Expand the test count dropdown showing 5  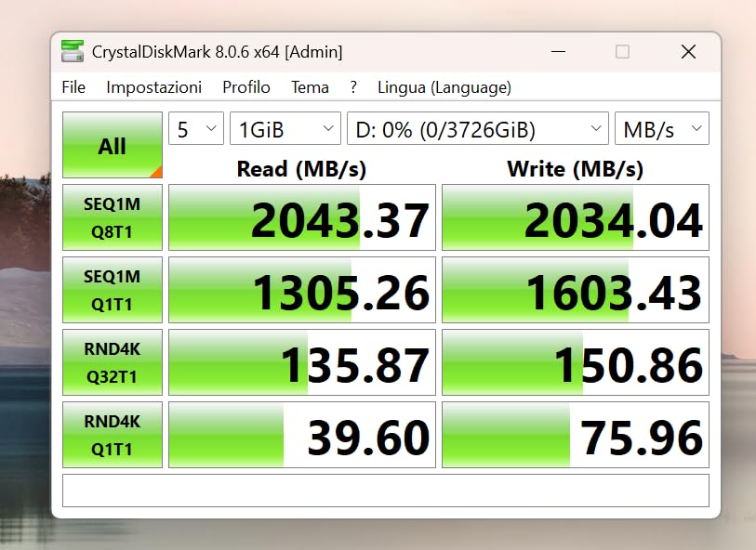(x=196, y=128)
